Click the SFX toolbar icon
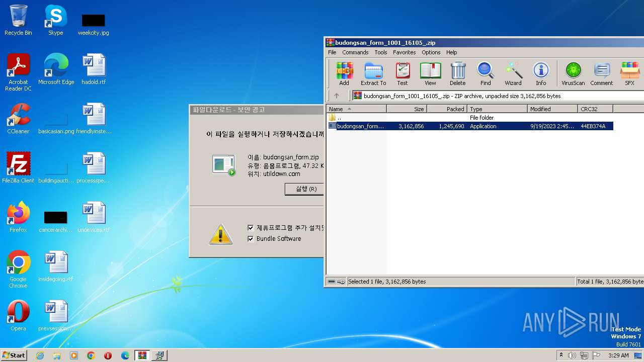Screen dimensions: 644x362 click(629, 74)
